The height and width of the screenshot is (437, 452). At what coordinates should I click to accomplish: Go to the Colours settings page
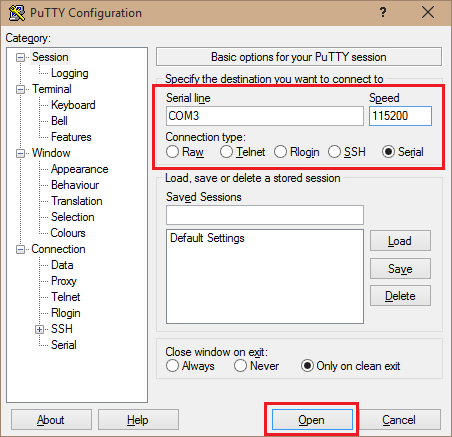pos(68,233)
